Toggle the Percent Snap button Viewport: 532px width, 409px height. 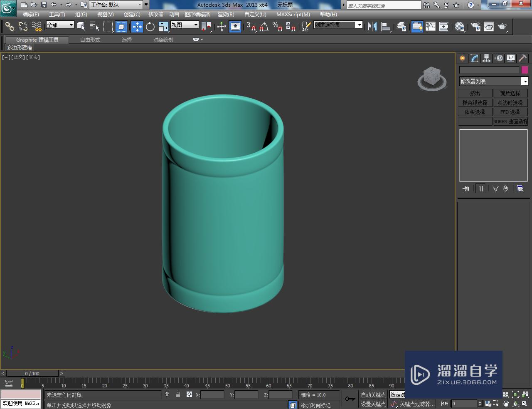click(x=278, y=26)
